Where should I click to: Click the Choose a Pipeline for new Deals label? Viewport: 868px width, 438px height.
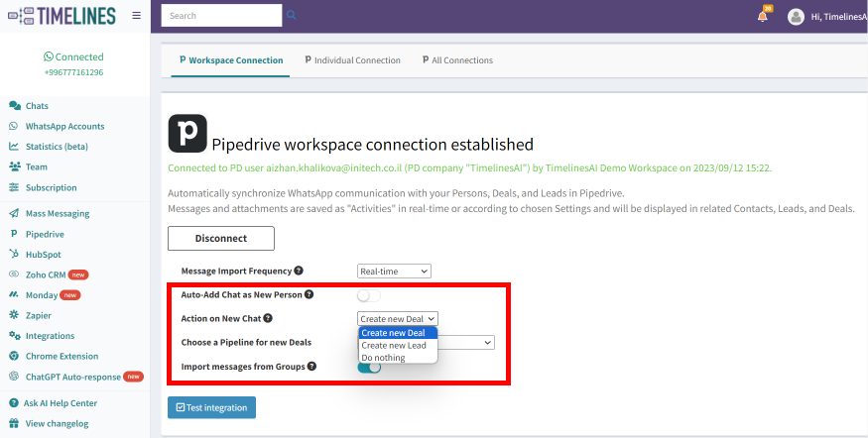pos(246,342)
